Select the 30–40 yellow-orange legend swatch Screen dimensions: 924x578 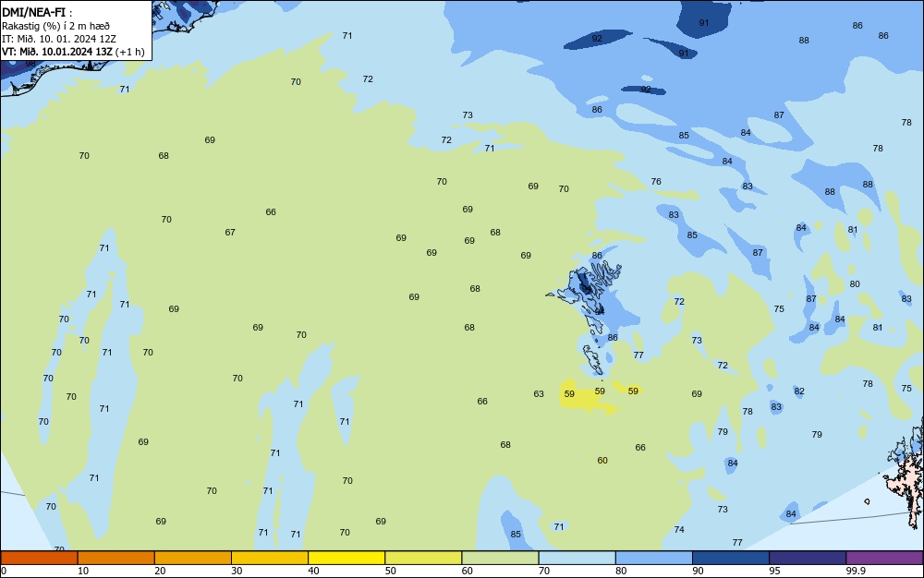(270, 558)
